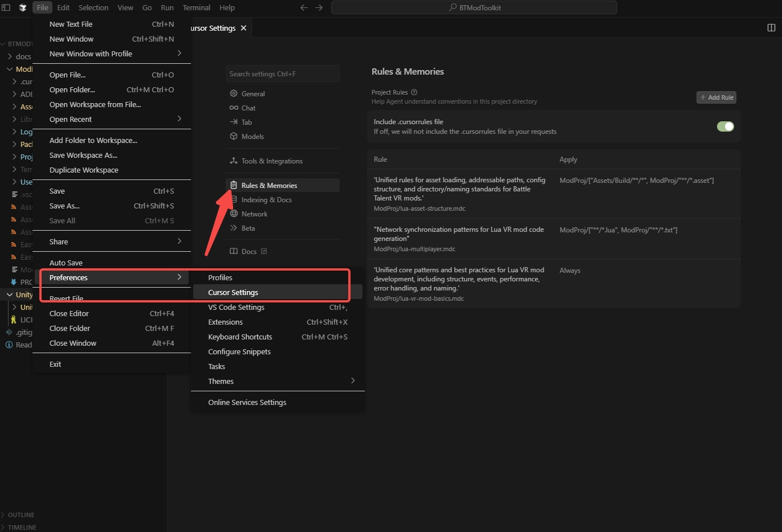Open Extensions from Preferences submenu
Viewport: 782px width, 532px height.
pyautogui.click(x=278, y=322)
